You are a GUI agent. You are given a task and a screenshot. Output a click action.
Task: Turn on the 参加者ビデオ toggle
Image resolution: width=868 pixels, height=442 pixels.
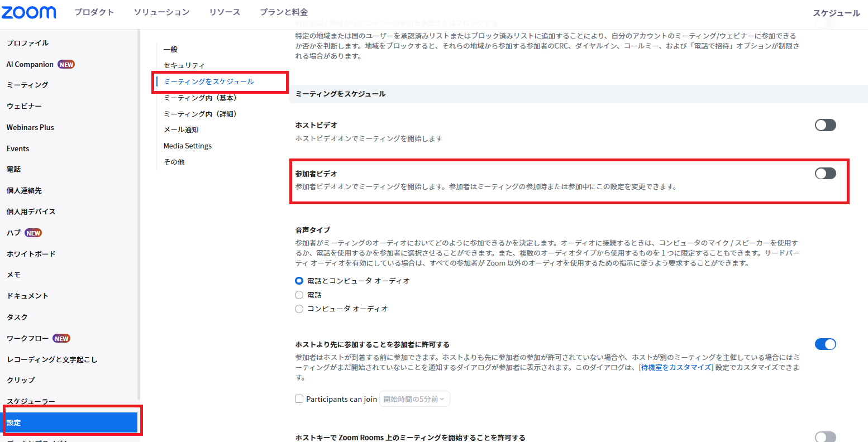tap(825, 174)
